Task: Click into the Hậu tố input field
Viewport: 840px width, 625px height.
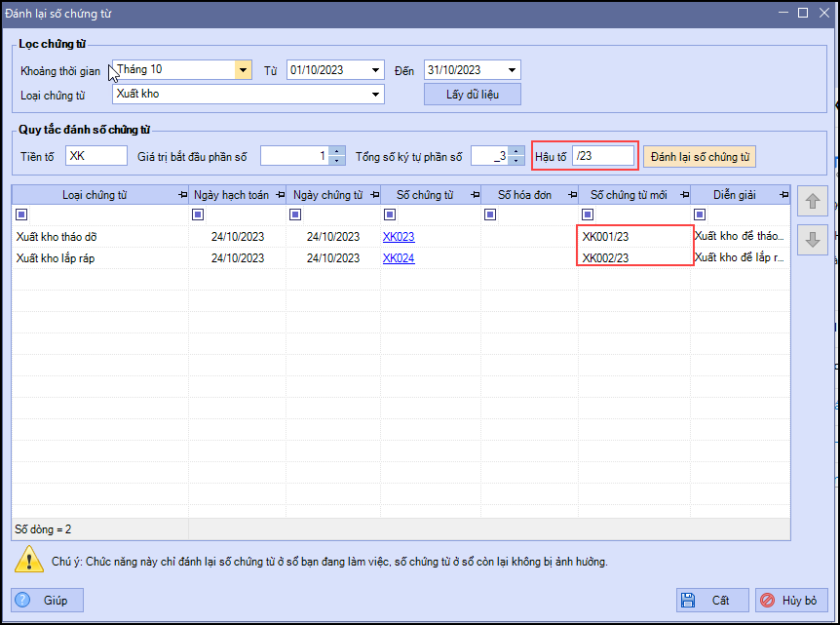Action: (602, 156)
